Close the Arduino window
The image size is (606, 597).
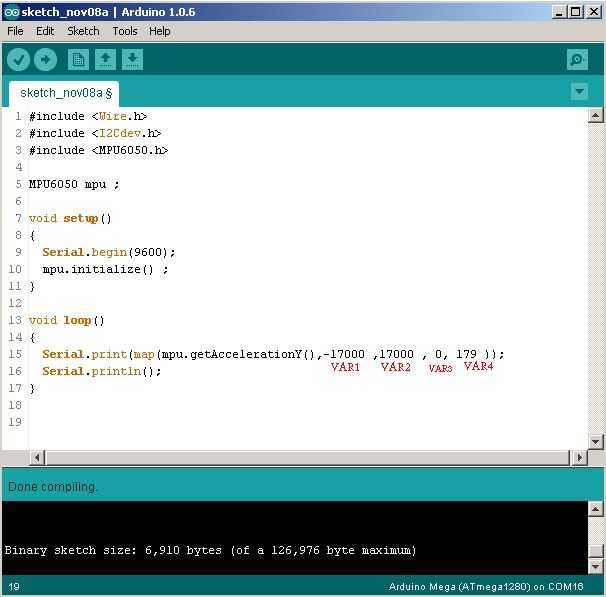[x=594, y=12]
